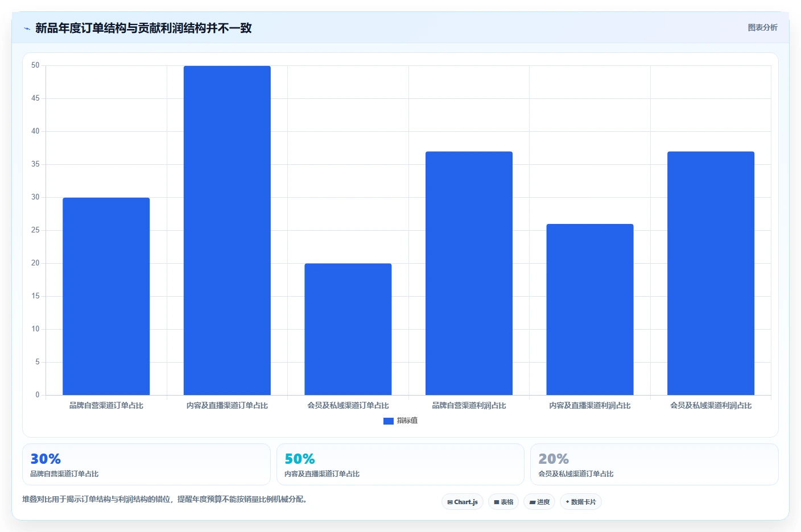Click the lightning icon beside the chart title

tap(27, 28)
